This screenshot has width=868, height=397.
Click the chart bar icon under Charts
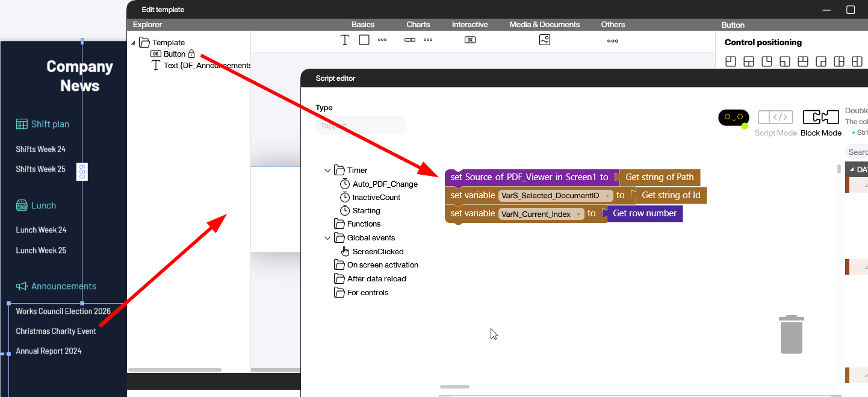410,40
